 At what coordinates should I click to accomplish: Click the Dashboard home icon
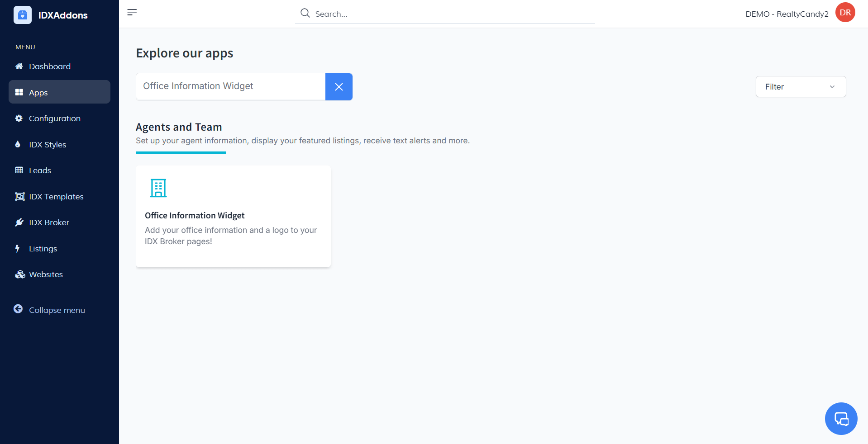(x=19, y=66)
